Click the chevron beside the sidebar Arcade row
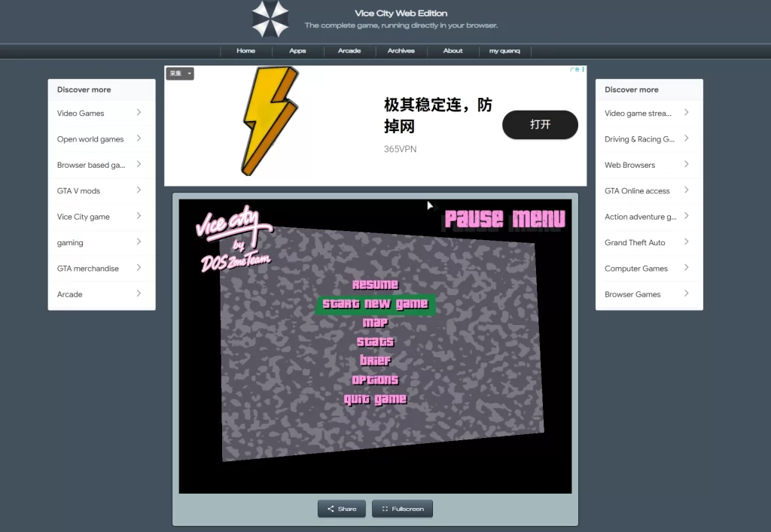The width and height of the screenshot is (771, 532). click(139, 293)
